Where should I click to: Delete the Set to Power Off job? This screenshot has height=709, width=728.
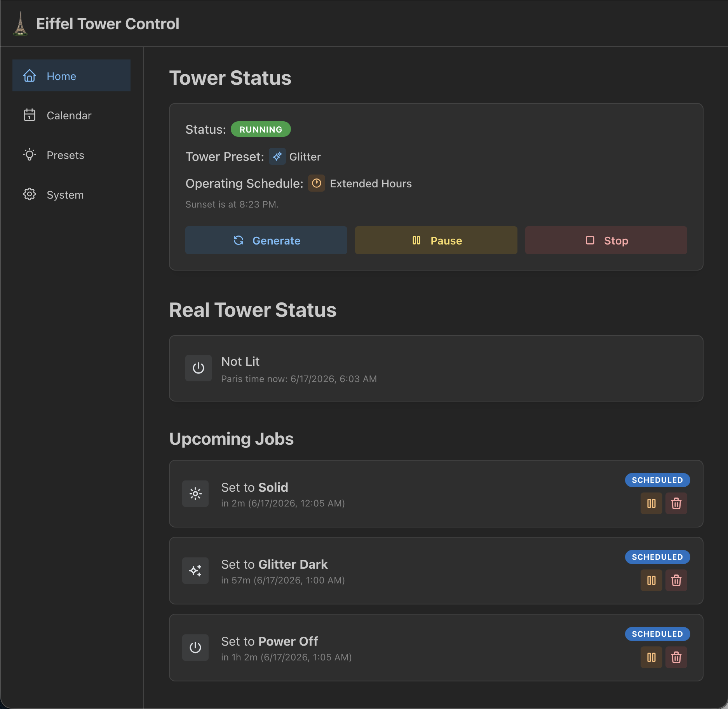pyautogui.click(x=676, y=657)
